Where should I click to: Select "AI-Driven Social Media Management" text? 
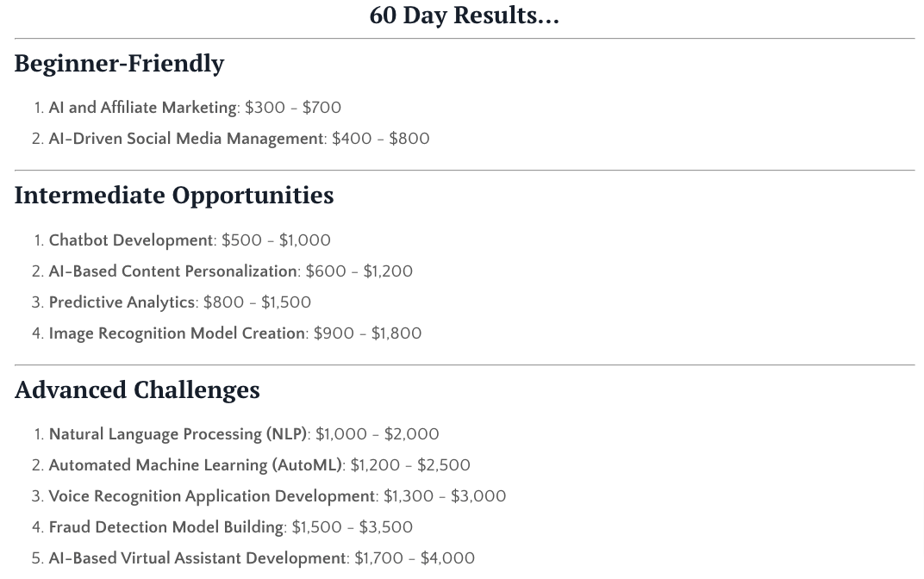point(186,139)
